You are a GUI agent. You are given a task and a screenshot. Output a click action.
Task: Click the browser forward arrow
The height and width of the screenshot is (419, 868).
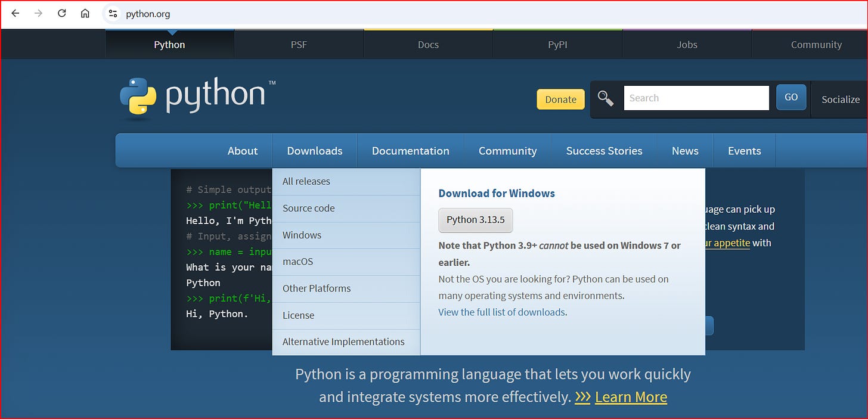[x=38, y=13]
